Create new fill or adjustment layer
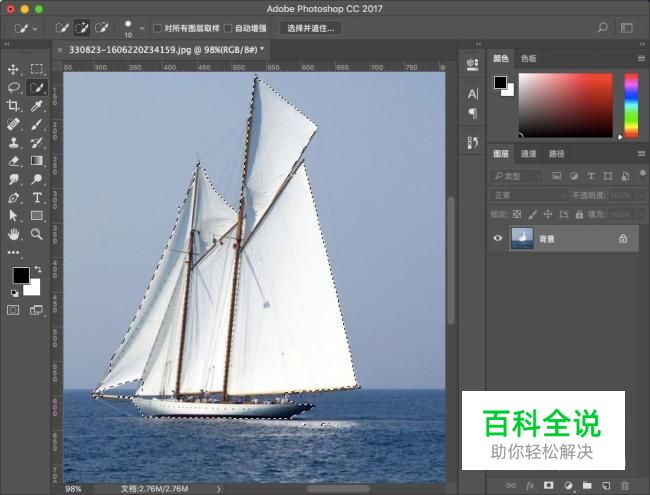Viewport: 650px width, 495px height. pos(568,485)
